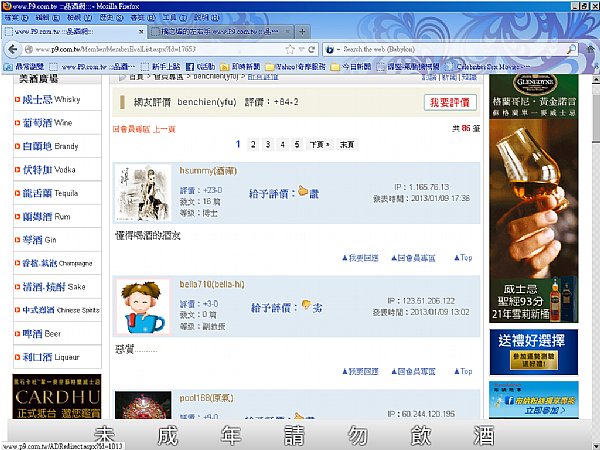Viewport: 600px width, 450px height.
Task: Click the page's vertical scrollbar
Action: (596, 245)
